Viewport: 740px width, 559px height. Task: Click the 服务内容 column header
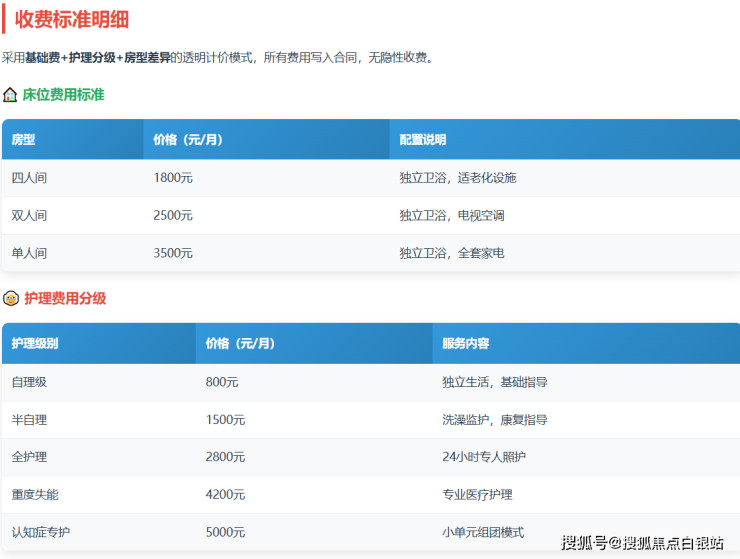pos(465,343)
